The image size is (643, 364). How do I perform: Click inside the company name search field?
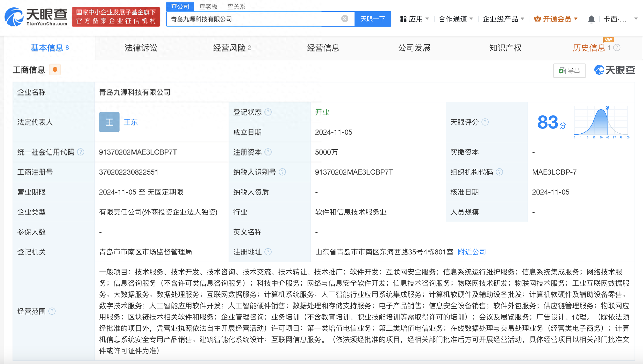coord(243,19)
